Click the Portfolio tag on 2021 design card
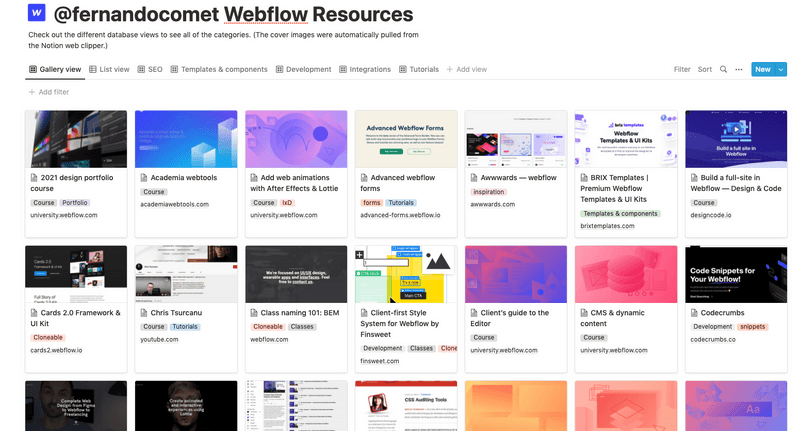The width and height of the screenshot is (800, 431). coord(74,202)
